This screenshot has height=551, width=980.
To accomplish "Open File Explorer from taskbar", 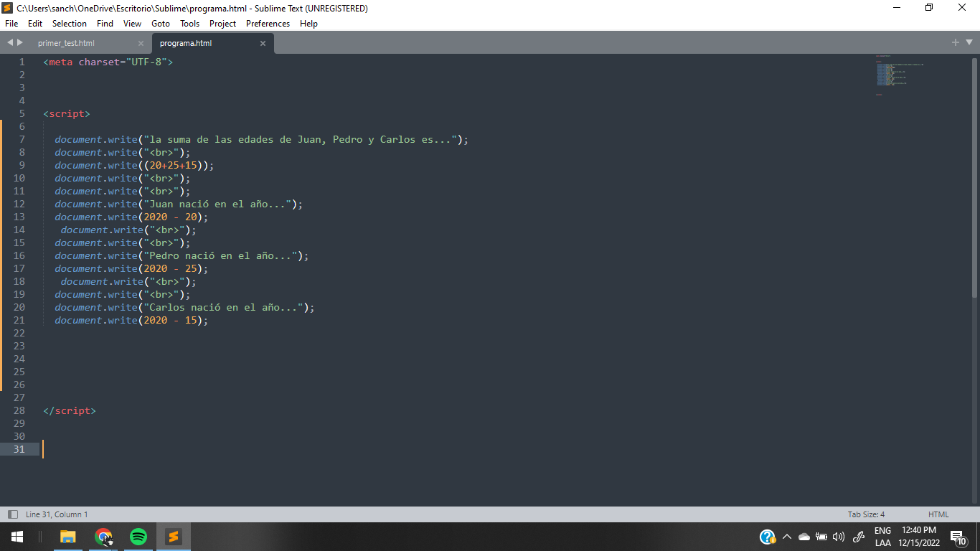I will [67, 537].
